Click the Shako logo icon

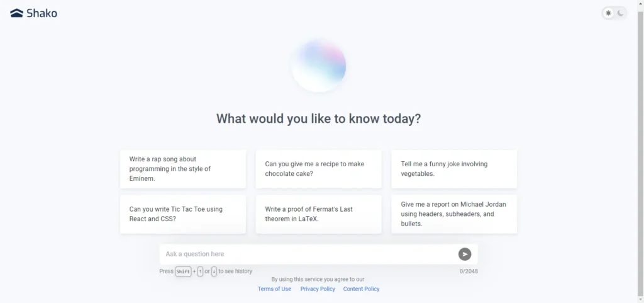click(x=16, y=13)
